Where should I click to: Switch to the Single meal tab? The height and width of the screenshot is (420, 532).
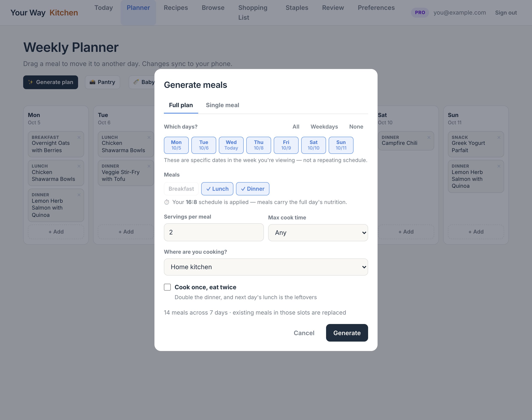click(x=222, y=105)
